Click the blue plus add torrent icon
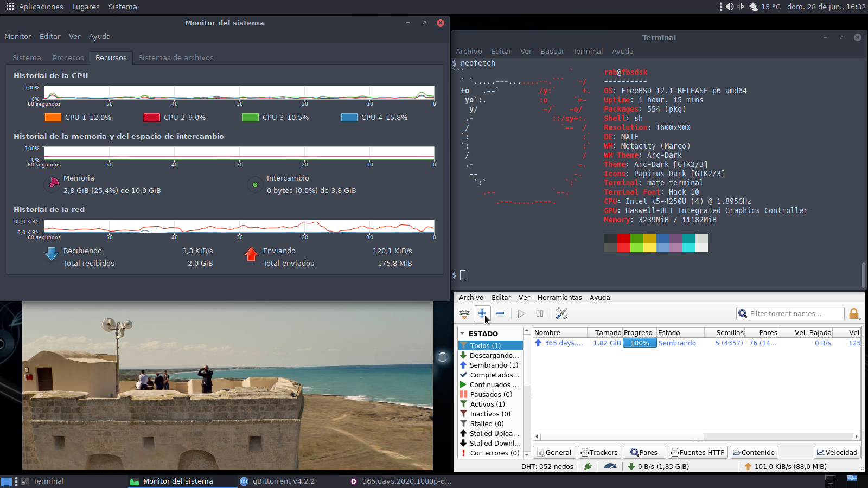This screenshot has height=488, width=868. click(482, 313)
